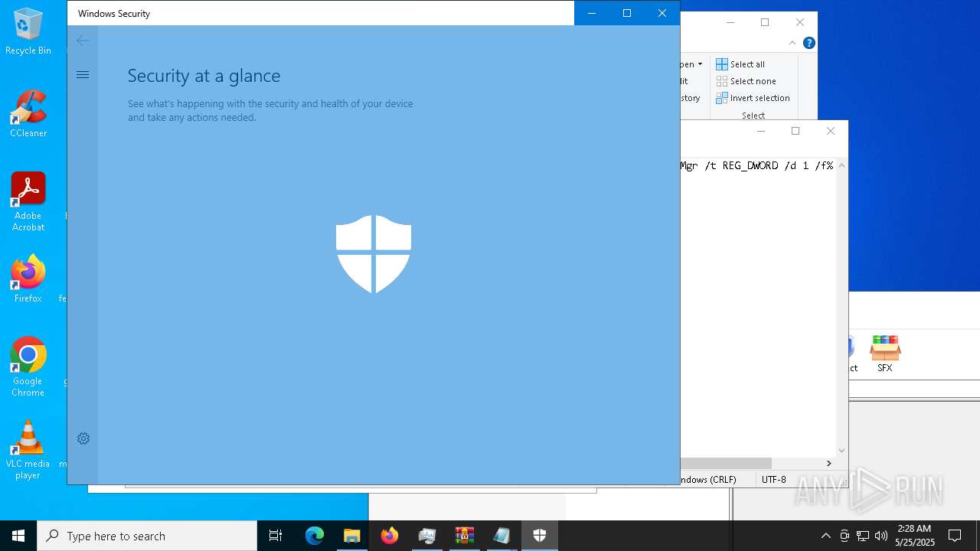This screenshot has height=551, width=980.
Task: Maximize the Notepad window
Action: click(795, 131)
